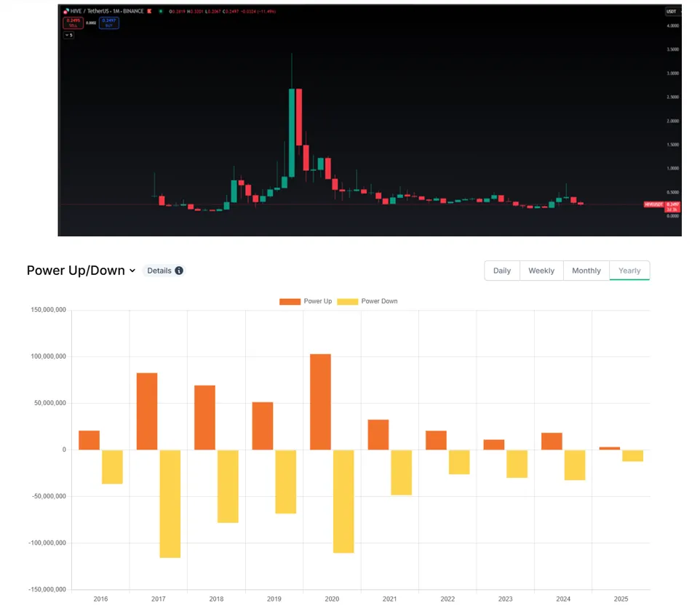Viewport: 700px width, 611px height.
Task: Click the 2023 yellow Power Down bar
Action: [517, 464]
